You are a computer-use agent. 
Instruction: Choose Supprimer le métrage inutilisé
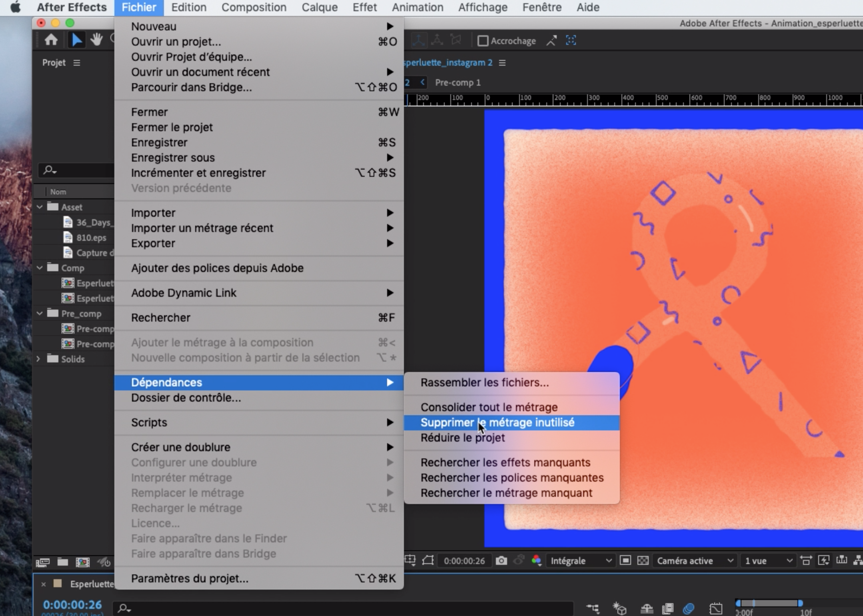pyautogui.click(x=511, y=422)
